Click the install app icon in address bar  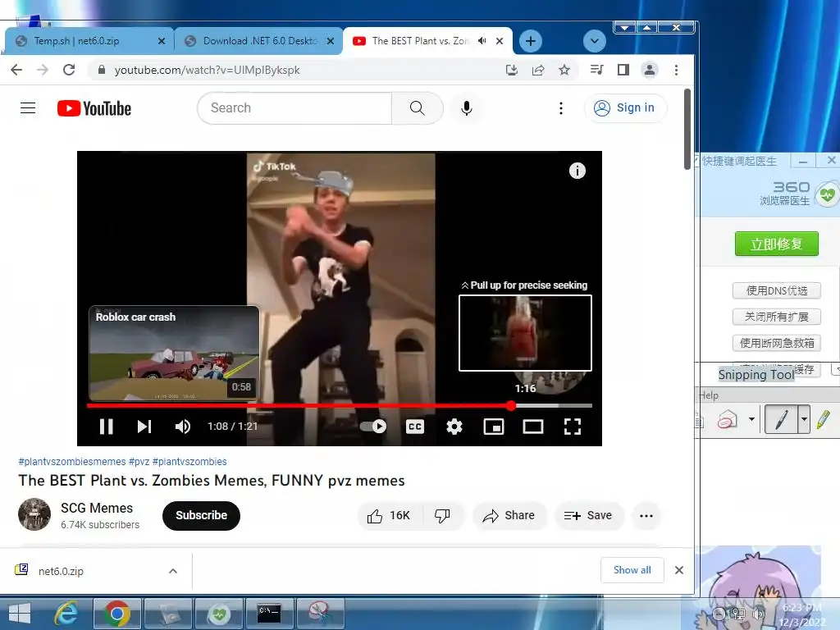tap(512, 70)
